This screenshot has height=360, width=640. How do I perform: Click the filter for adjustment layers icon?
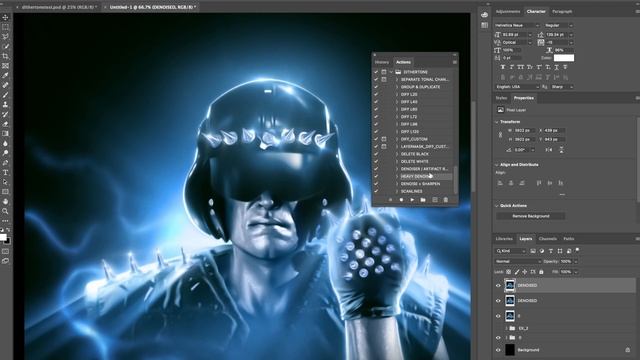[x=542, y=251]
